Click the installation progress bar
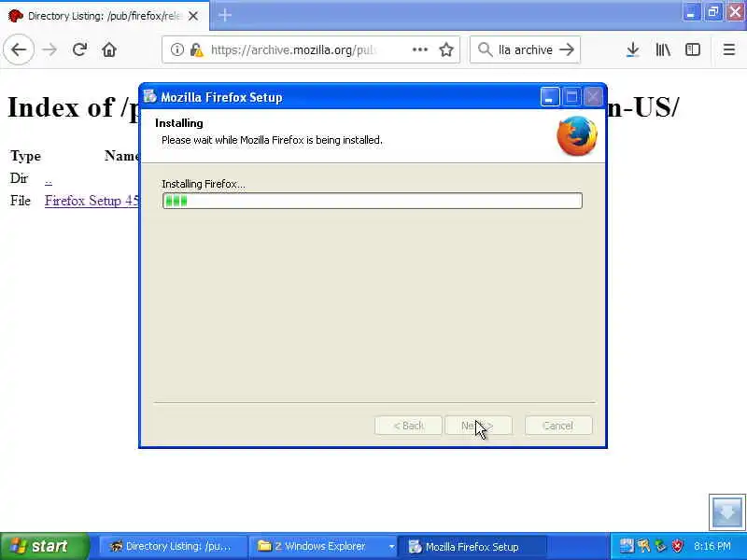 372,201
